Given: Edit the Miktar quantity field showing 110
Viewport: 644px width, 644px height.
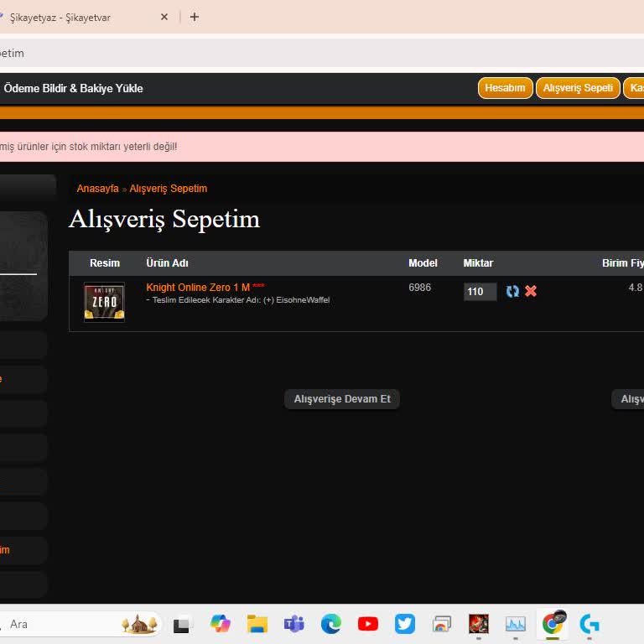Looking at the screenshot, I should tap(480, 292).
